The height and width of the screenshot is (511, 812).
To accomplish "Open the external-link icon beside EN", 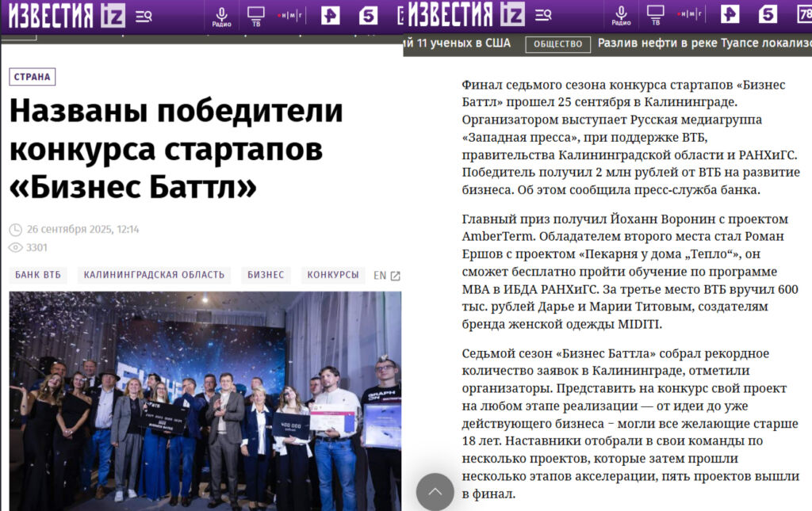I will pos(395,276).
